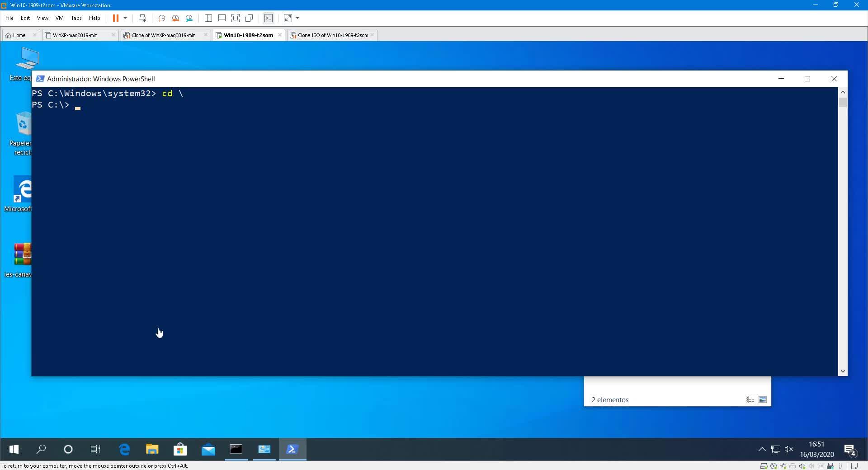The image size is (868, 470).
Task: Open Cortana from the taskbar
Action: pos(68,449)
